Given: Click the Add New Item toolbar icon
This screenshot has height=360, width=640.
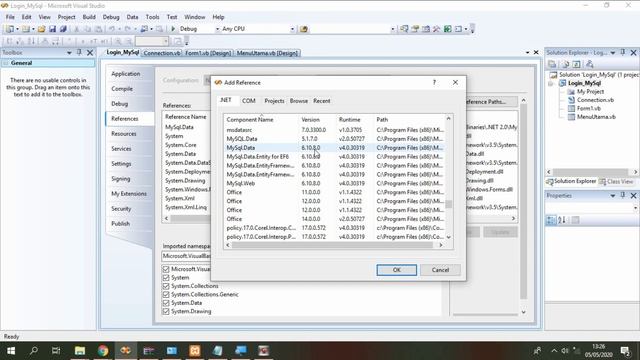Looking at the screenshot, I should (25, 29).
